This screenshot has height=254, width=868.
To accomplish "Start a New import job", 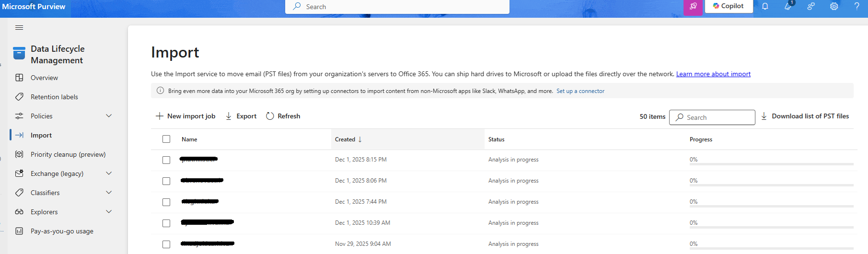I will (185, 116).
